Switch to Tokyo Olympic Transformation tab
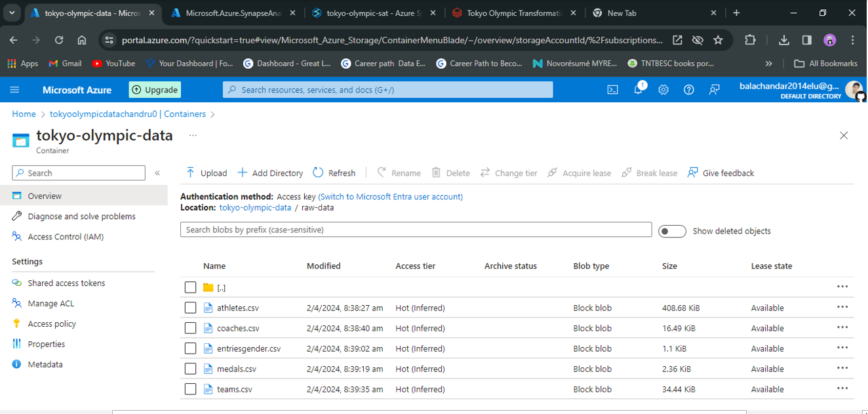Screen dimensions: 868x414 click(x=514, y=12)
